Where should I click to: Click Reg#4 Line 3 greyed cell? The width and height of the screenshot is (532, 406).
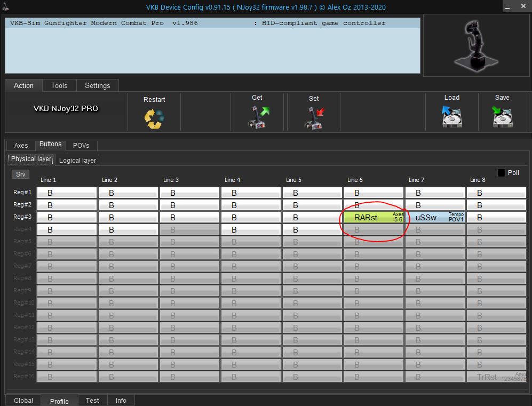(x=189, y=229)
